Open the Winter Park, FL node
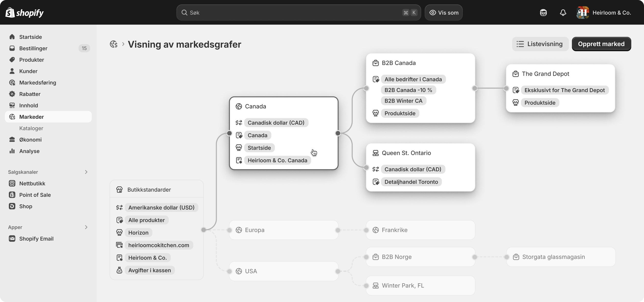The height and width of the screenshot is (302, 644). pyautogui.click(x=420, y=286)
